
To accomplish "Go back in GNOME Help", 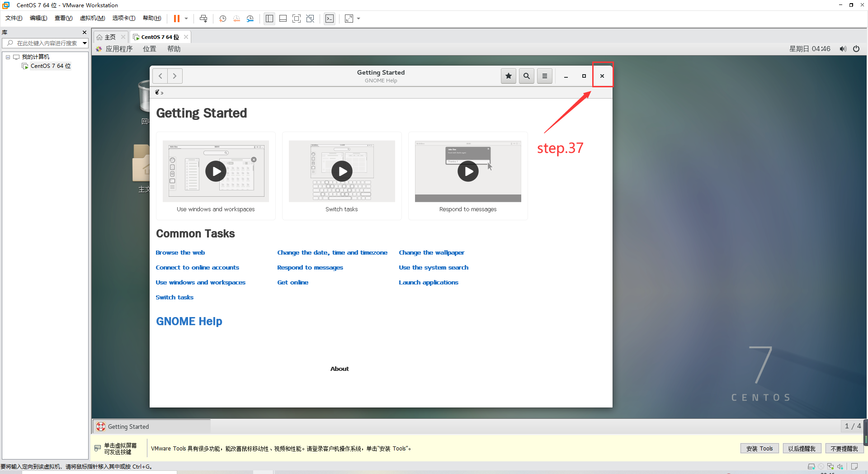I will (x=160, y=76).
